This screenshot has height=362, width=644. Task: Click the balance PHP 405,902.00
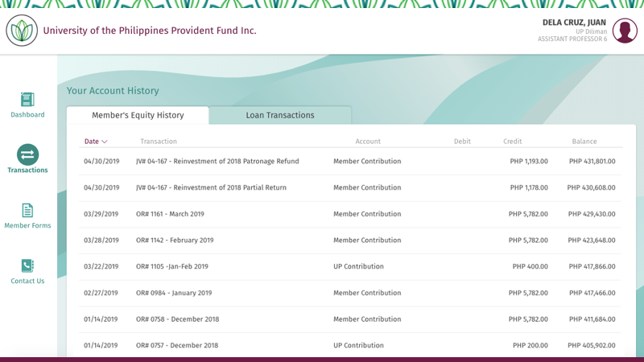592,345
